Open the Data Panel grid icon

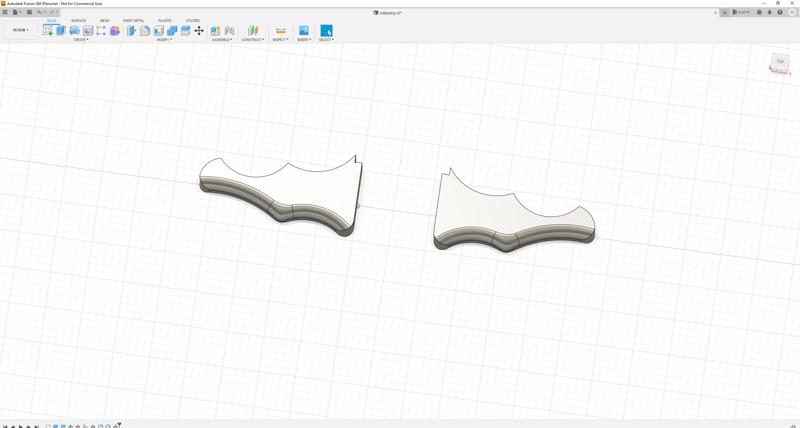(x=5, y=12)
